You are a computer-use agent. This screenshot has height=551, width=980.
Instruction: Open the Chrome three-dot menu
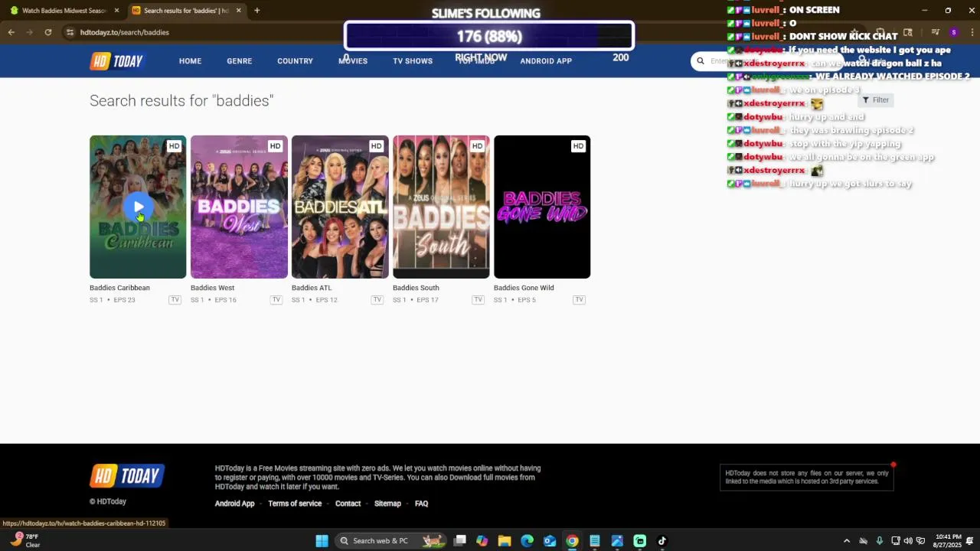pyautogui.click(x=971, y=32)
